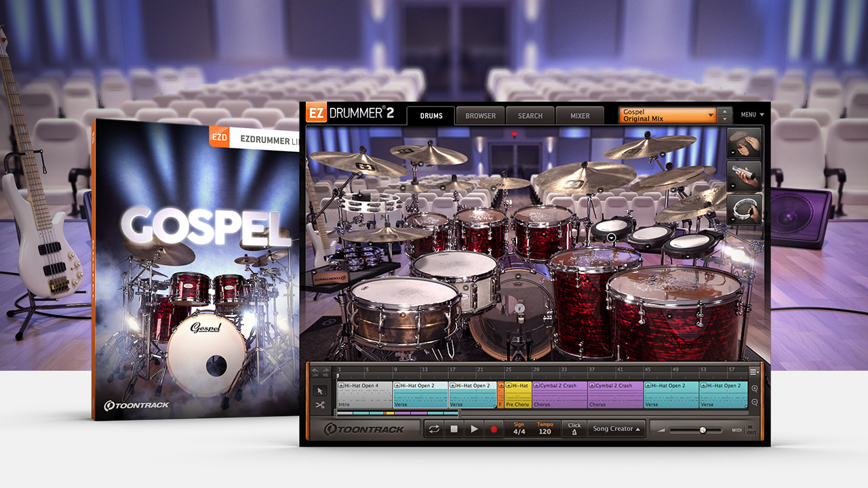Switch to the Browser tab
This screenshot has width=868, height=488.
pyautogui.click(x=480, y=116)
